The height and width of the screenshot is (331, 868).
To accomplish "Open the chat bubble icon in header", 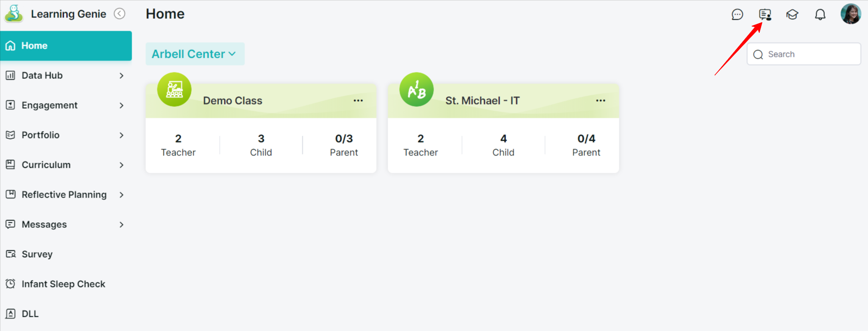I will [737, 14].
